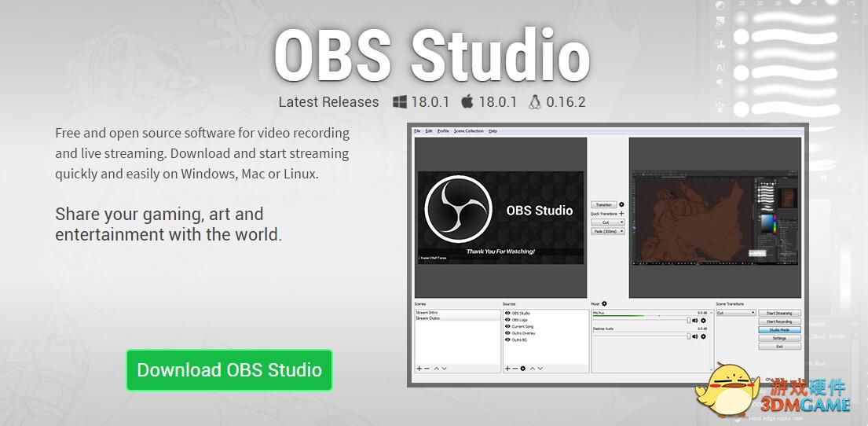
Task: Hide the Current Song source
Action: 507,327
